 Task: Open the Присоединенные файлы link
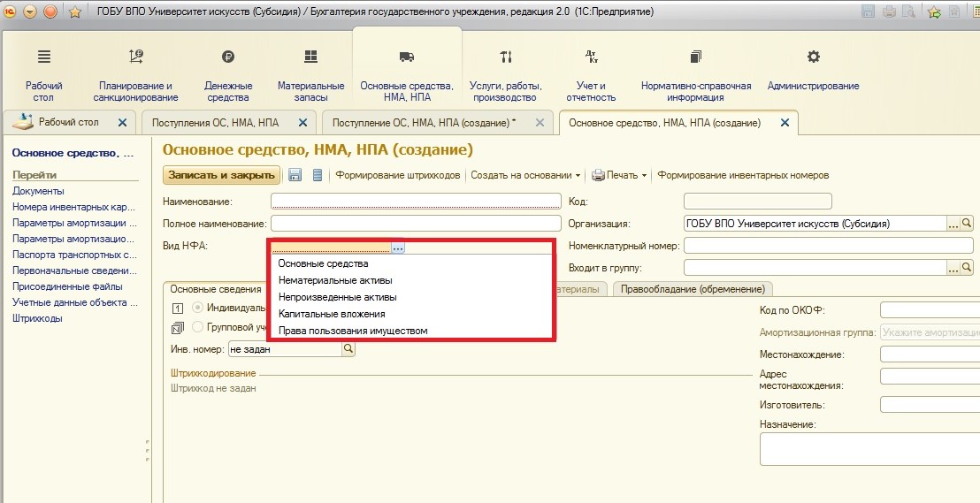pyautogui.click(x=67, y=286)
